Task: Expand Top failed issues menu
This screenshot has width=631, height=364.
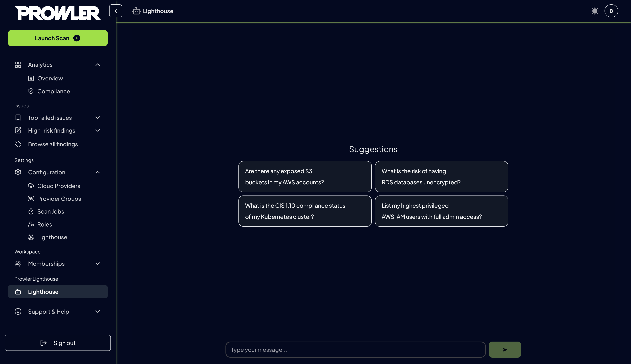Action: [98, 118]
